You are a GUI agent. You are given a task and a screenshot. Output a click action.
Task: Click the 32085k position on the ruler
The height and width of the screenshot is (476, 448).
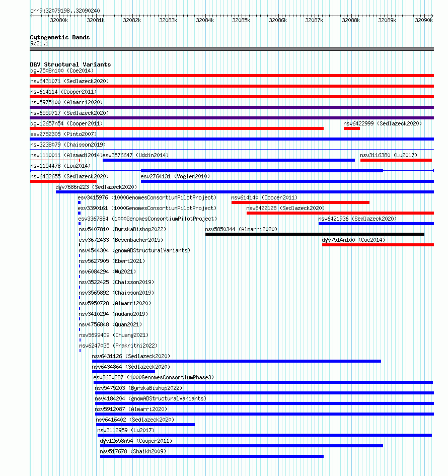(x=241, y=20)
